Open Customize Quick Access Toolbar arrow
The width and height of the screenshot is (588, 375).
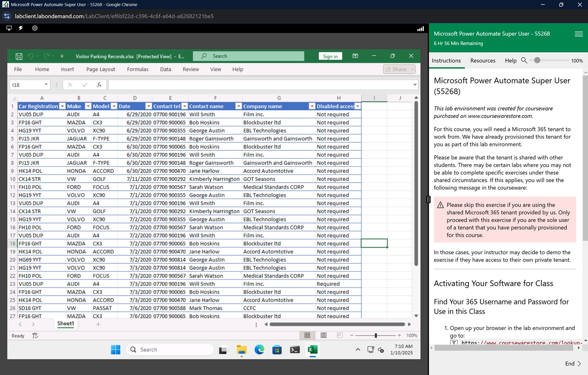(x=62, y=56)
